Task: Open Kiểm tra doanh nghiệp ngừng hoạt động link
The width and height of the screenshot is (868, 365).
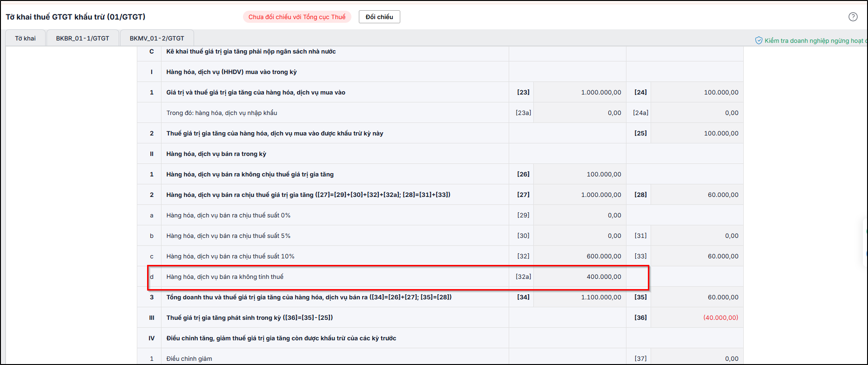Action: coord(815,41)
